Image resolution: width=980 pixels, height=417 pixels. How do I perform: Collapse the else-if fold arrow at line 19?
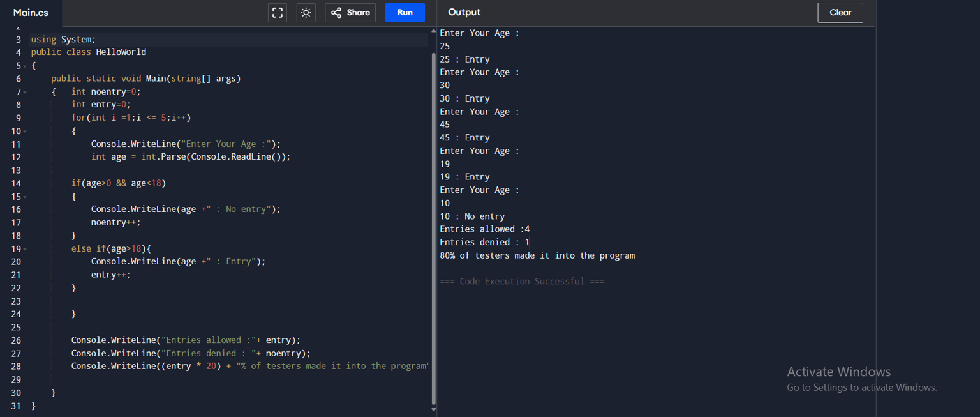coord(25,249)
